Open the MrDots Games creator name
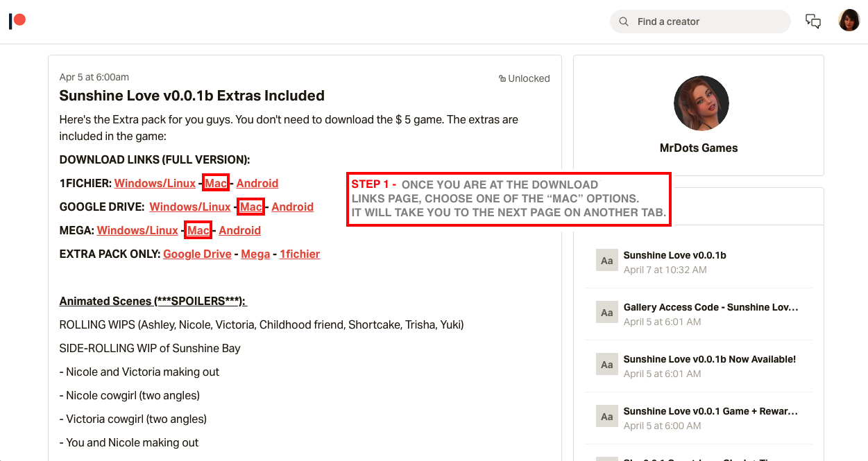This screenshot has width=868, height=461. pos(698,148)
